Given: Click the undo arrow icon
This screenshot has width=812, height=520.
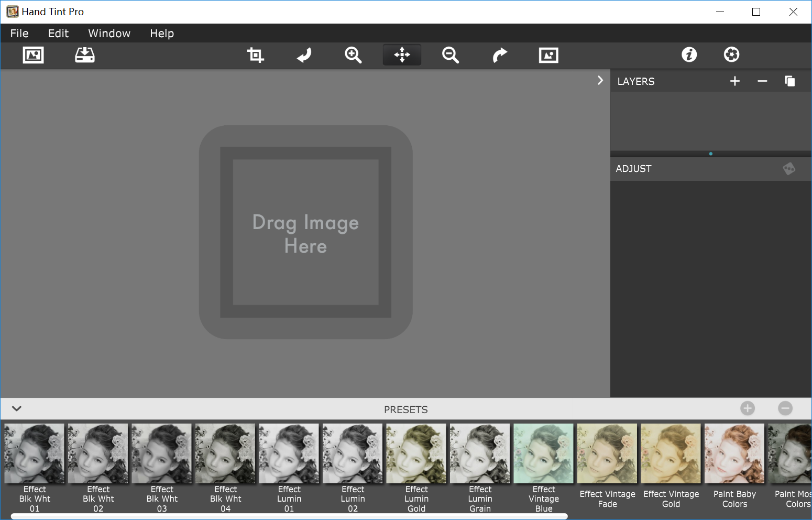Looking at the screenshot, I should 304,55.
